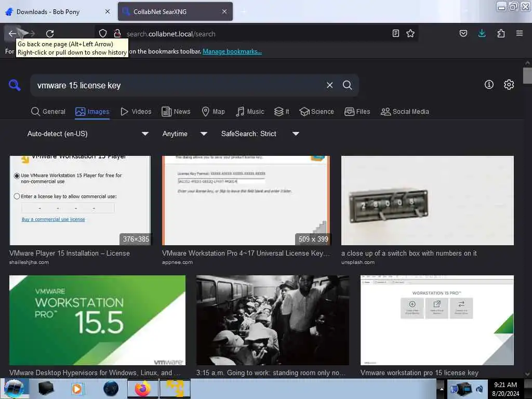The height and width of the screenshot is (399, 532).
Task: View site security lock info
Action: point(117,33)
